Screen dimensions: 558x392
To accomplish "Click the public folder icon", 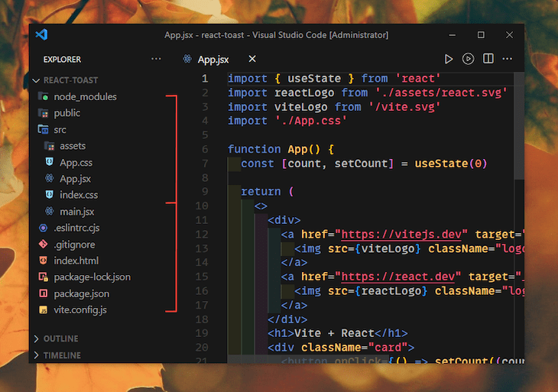I will (x=44, y=113).
